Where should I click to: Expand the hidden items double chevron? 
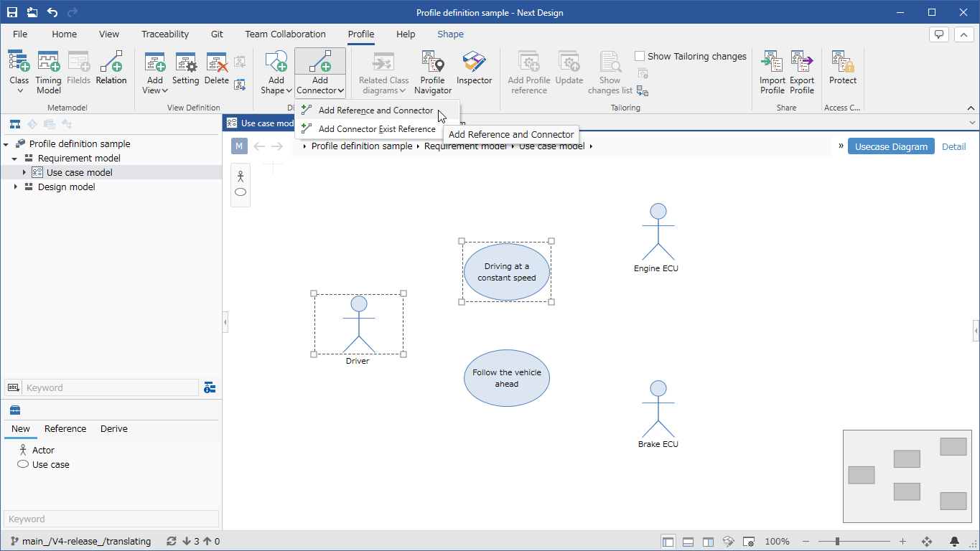click(x=841, y=146)
